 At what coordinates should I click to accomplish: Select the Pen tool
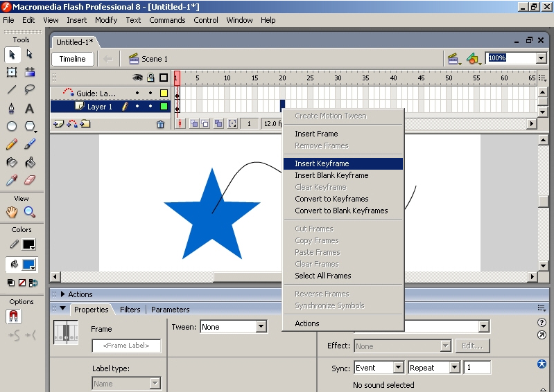pyautogui.click(x=12, y=108)
